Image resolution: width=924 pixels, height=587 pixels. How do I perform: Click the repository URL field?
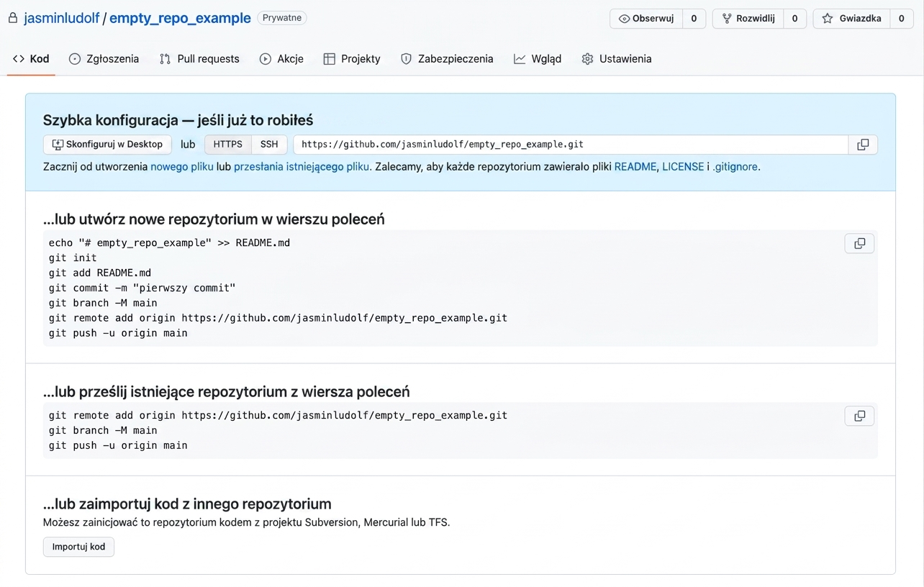571,145
